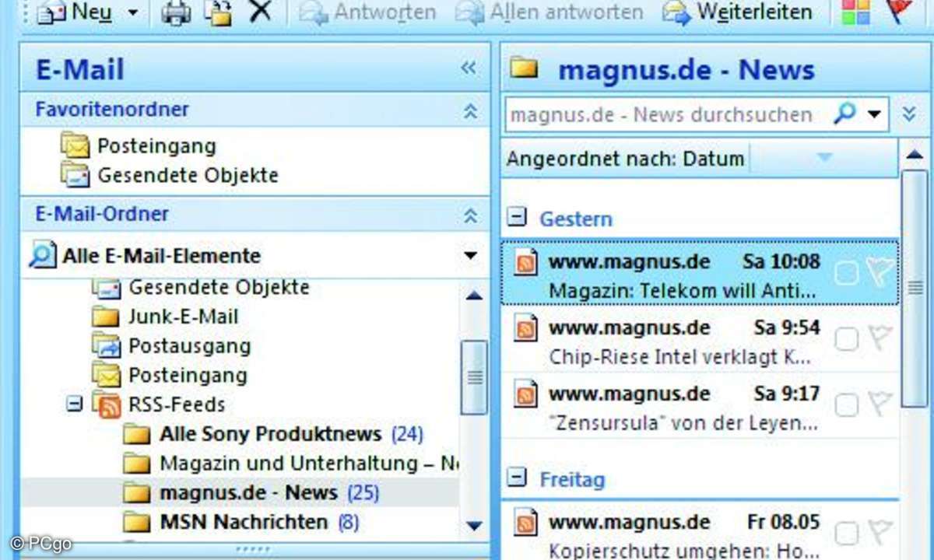Click the Print icon in toolbar
The width and height of the screenshot is (934, 560).
pos(176,12)
